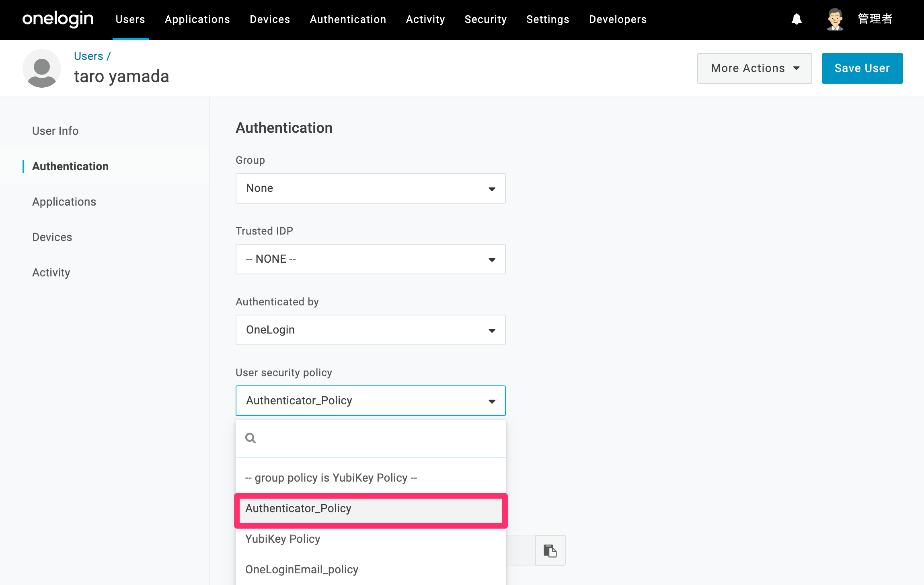Follow the Users breadcrumb link
This screenshot has width=924, height=585.
[x=89, y=56]
